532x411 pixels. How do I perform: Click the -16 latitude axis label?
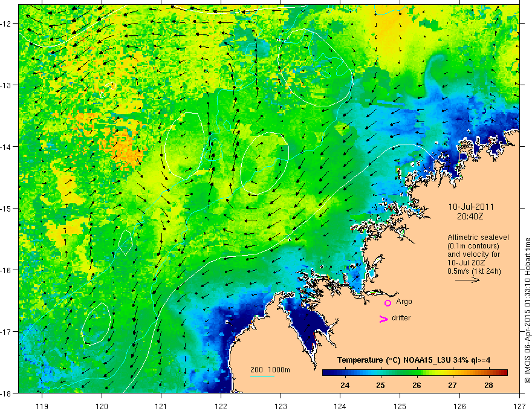coord(6,270)
